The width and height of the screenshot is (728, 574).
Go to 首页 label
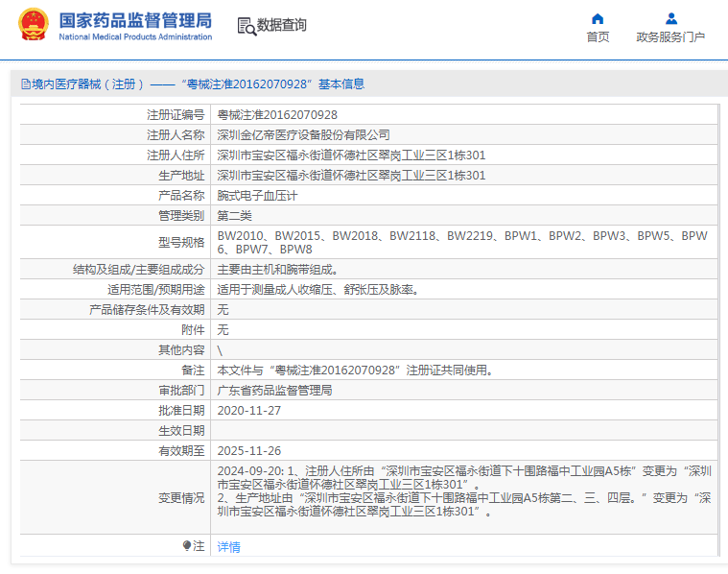tap(598, 37)
